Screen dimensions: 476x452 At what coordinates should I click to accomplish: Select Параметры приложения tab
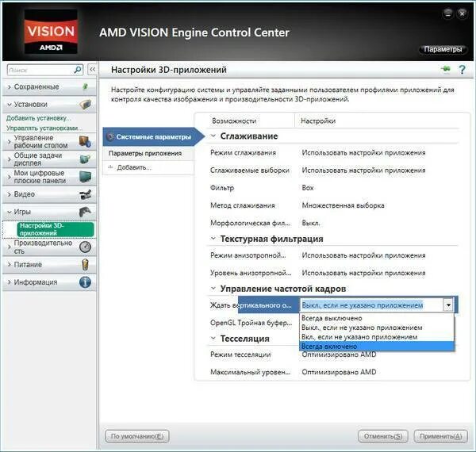[148, 154]
